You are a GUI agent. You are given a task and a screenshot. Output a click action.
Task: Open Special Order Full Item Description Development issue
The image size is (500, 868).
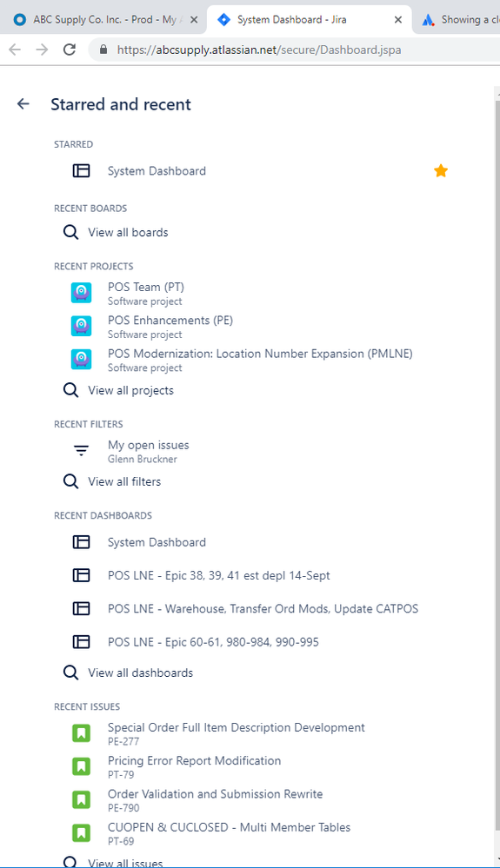[x=237, y=727]
